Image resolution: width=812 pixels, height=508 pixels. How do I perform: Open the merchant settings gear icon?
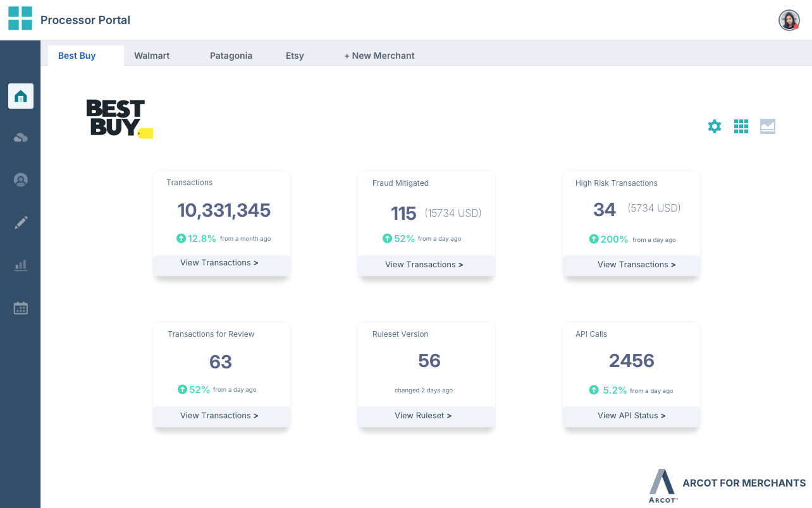click(x=715, y=126)
